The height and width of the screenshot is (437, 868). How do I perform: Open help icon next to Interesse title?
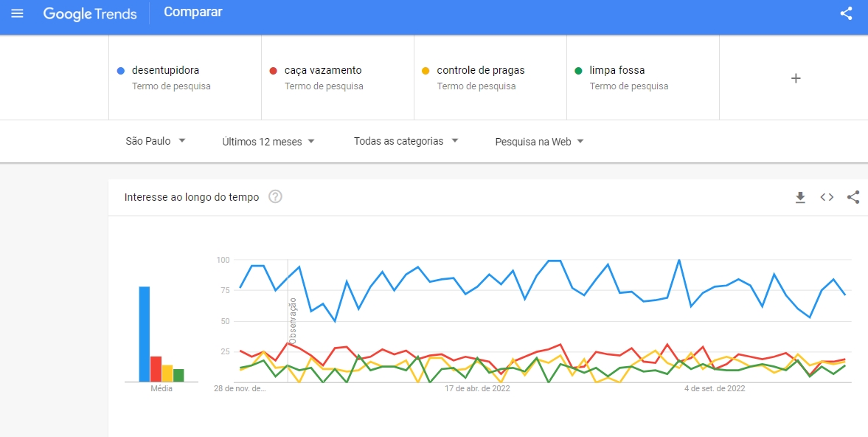coord(275,196)
